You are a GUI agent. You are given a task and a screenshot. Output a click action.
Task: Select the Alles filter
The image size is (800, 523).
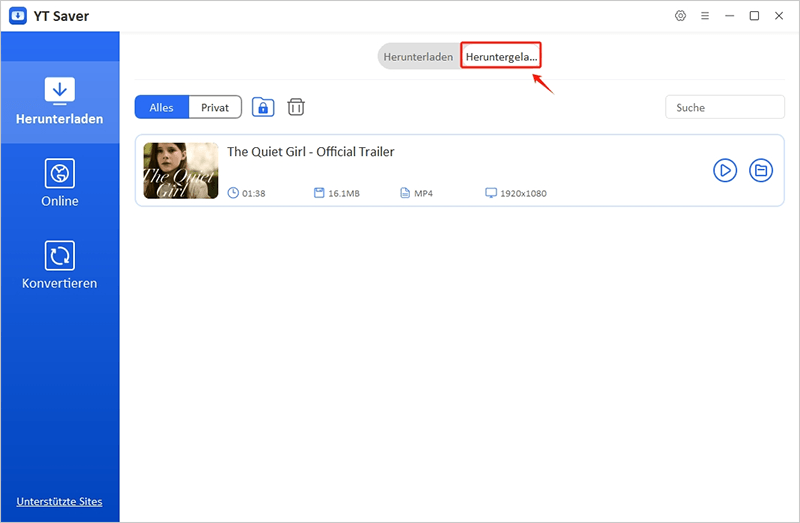[x=162, y=107]
